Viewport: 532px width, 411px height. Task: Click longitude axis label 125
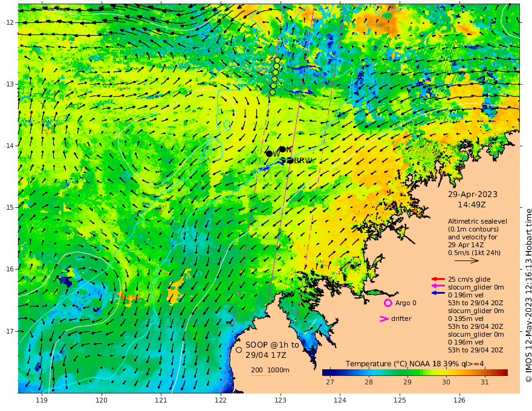tap(400, 400)
